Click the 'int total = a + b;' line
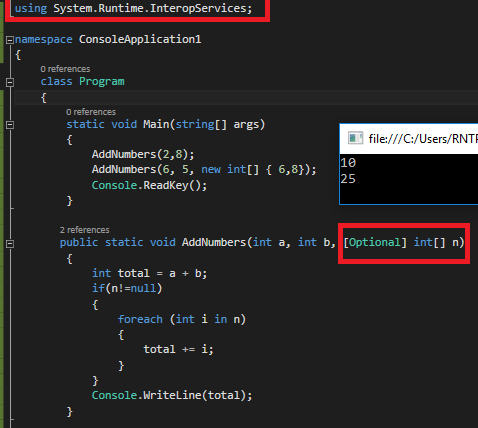 [x=149, y=273]
